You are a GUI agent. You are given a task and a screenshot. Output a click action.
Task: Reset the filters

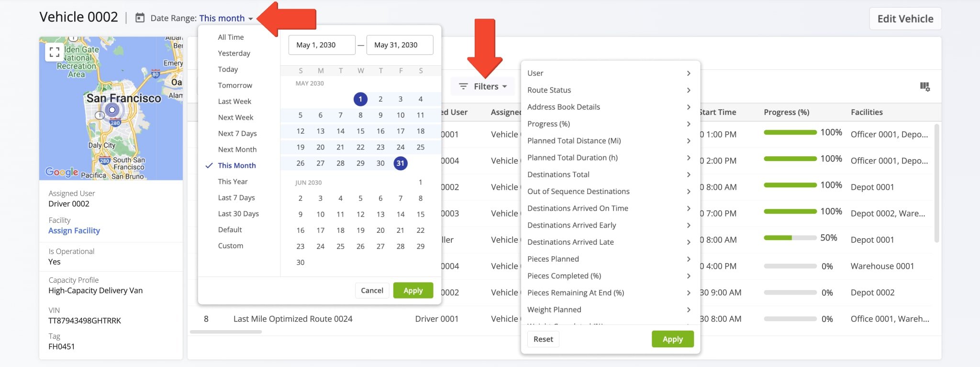point(543,339)
